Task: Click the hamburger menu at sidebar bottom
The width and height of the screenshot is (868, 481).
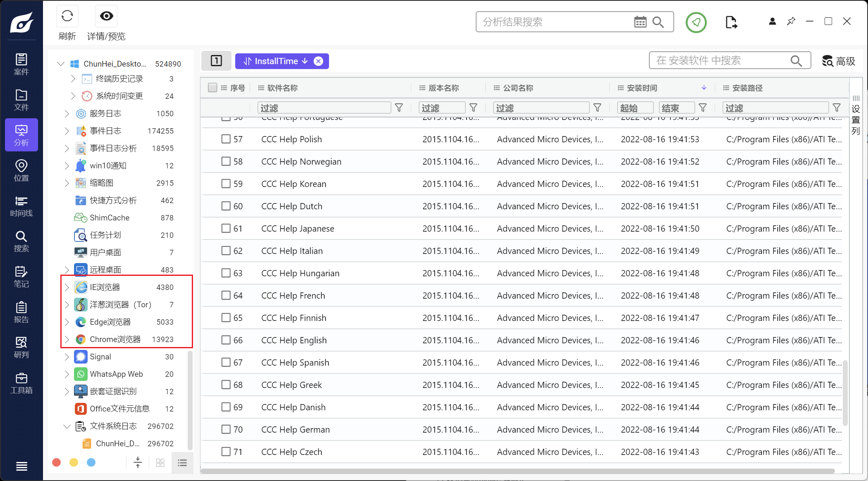Action: coord(21,466)
